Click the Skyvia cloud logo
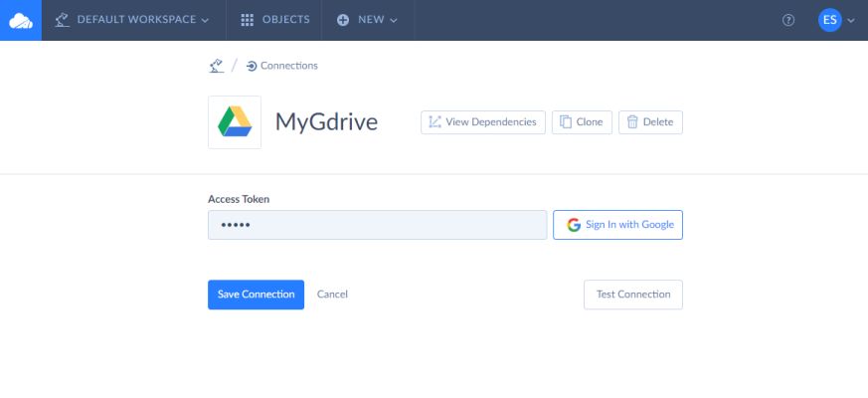 tap(21, 20)
